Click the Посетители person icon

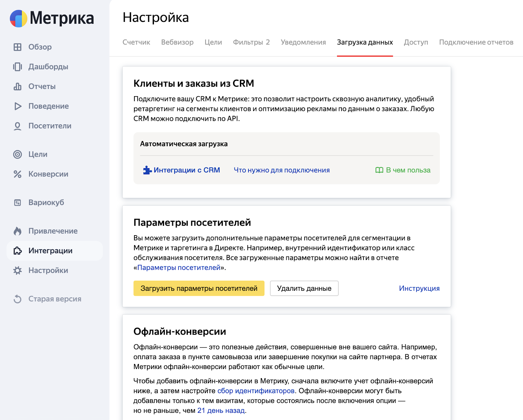17,126
